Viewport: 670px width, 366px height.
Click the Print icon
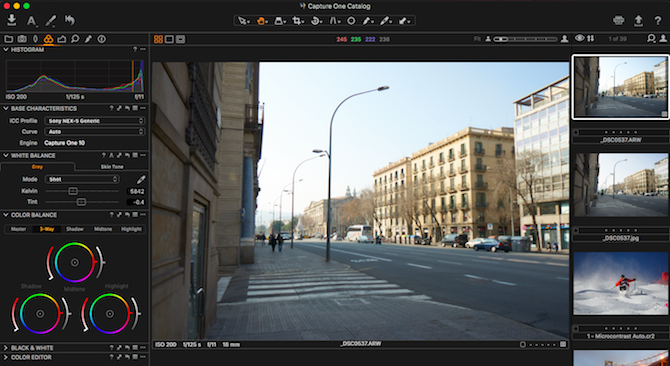(x=618, y=20)
